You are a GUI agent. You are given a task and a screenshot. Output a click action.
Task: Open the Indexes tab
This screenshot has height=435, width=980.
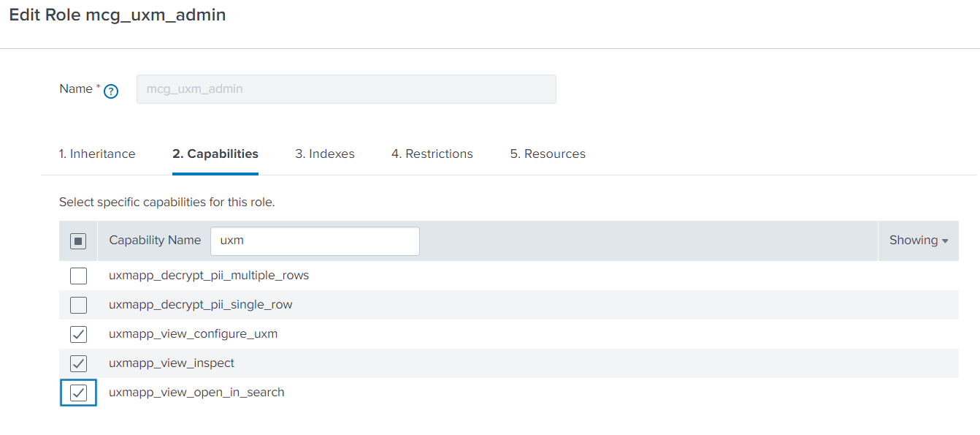tap(325, 154)
